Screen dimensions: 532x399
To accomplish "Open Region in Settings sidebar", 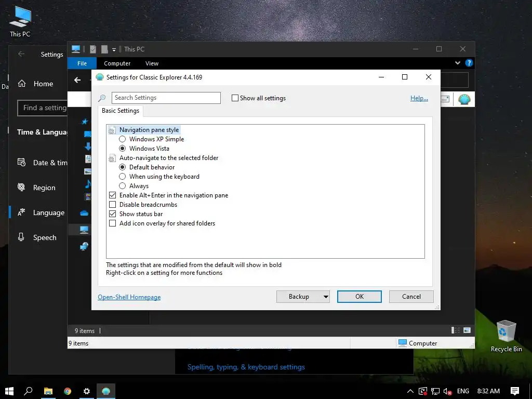I will pos(38,188).
